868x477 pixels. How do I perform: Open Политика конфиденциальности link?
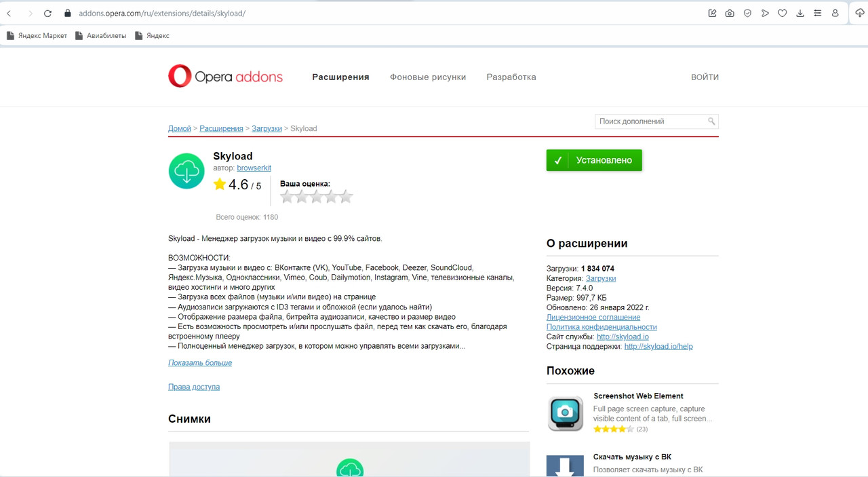pyautogui.click(x=601, y=327)
